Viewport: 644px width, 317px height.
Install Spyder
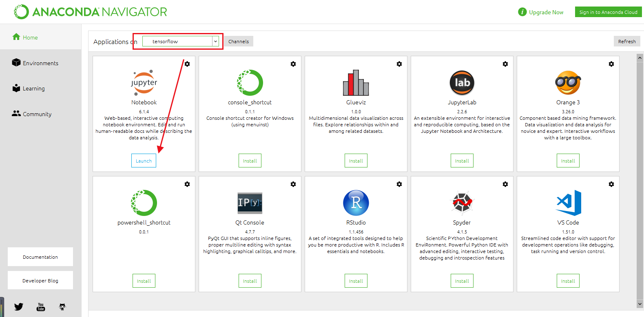(x=462, y=281)
